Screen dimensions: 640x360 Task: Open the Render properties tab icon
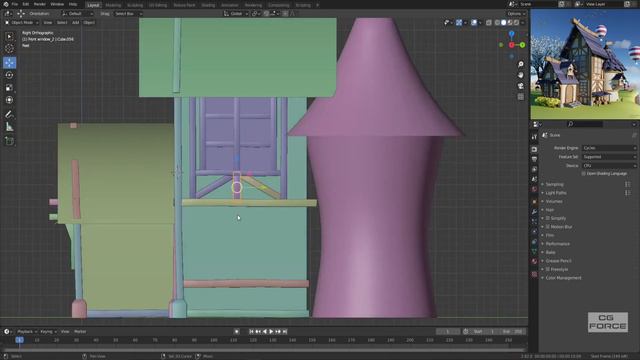click(x=534, y=149)
